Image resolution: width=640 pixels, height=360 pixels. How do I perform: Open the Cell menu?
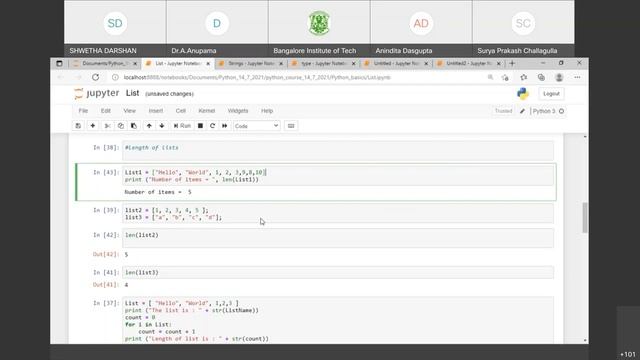[180, 111]
